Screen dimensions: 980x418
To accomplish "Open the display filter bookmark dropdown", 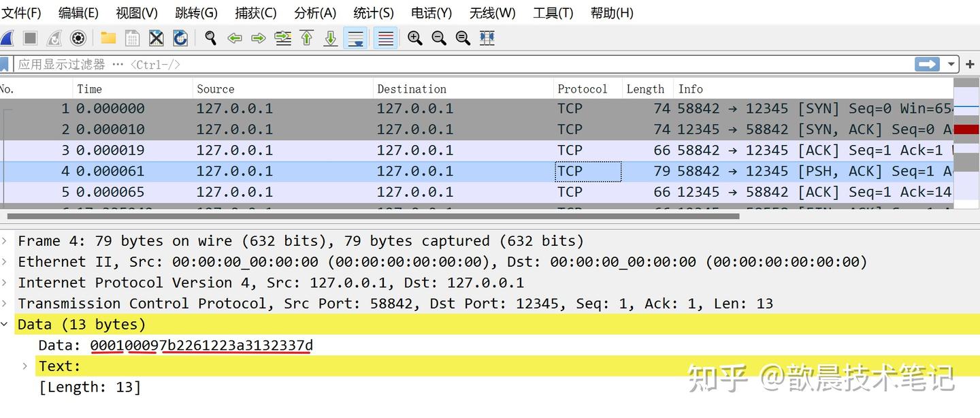I will tap(5, 63).
